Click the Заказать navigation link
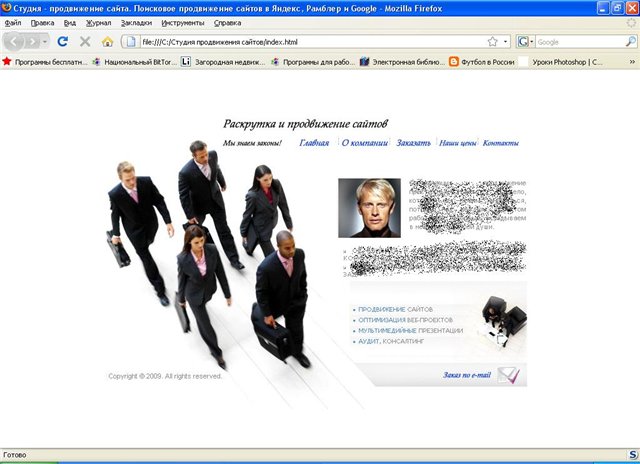This screenshot has height=464, width=640. click(x=413, y=143)
